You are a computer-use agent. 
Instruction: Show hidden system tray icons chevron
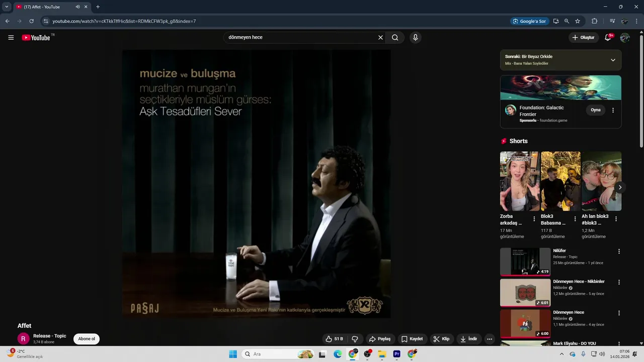561,354
